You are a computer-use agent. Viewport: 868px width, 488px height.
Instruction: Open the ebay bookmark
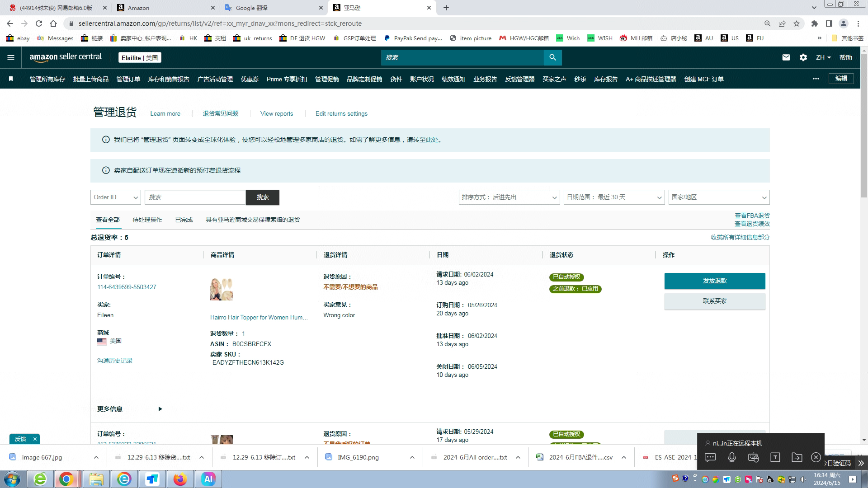[18, 38]
